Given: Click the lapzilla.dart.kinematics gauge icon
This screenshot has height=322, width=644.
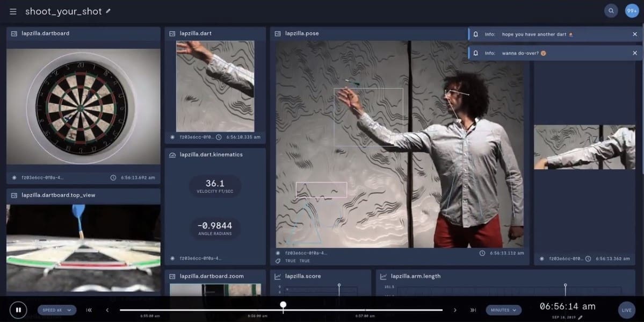Looking at the screenshot, I should (172, 155).
